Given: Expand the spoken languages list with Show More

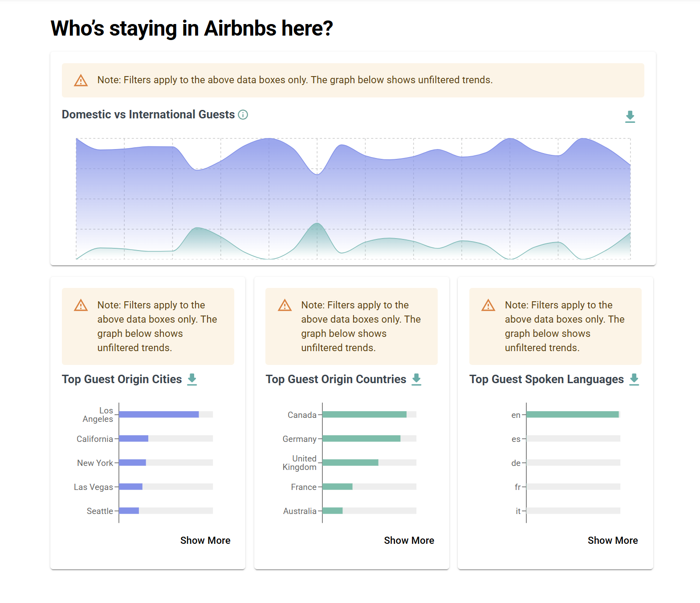Looking at the screenshot, I should click(x=612, y=540).
